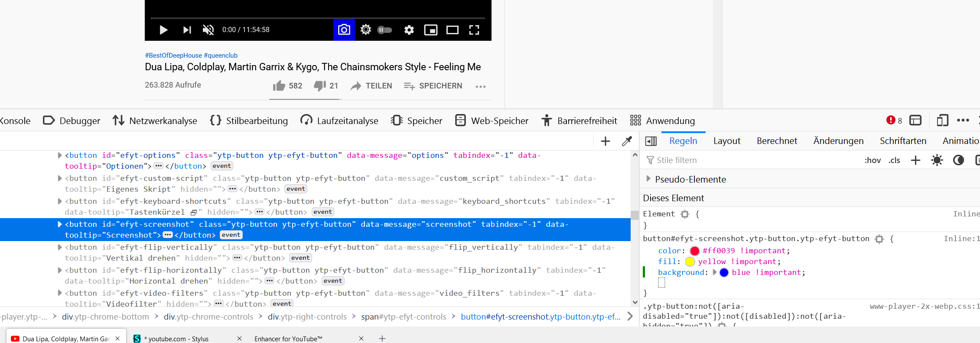
Task: Open the player settings gear
Action: (x=409, y=29)
